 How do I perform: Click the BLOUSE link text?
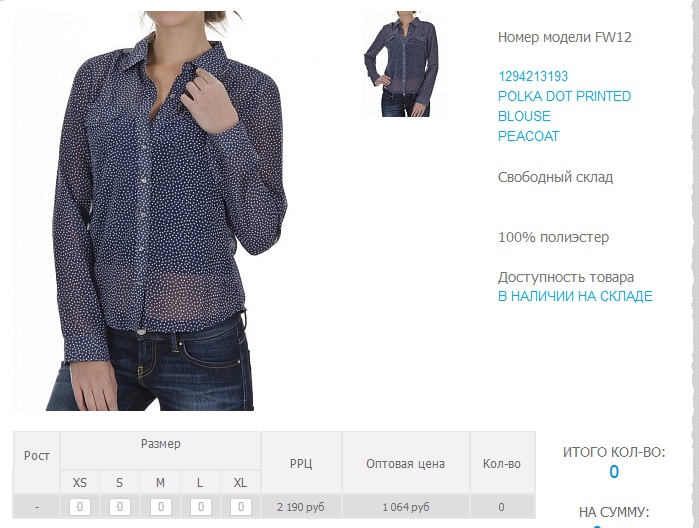click(524, 116)
